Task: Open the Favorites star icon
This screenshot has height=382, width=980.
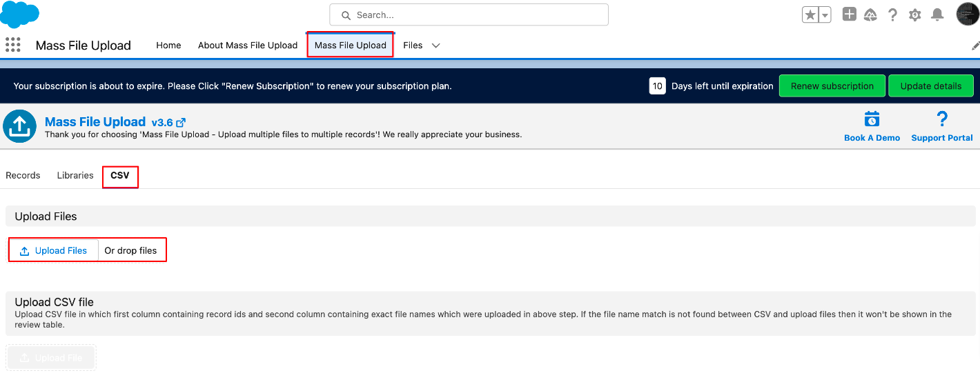Action: pyautogui.click(x=810, y=14)
